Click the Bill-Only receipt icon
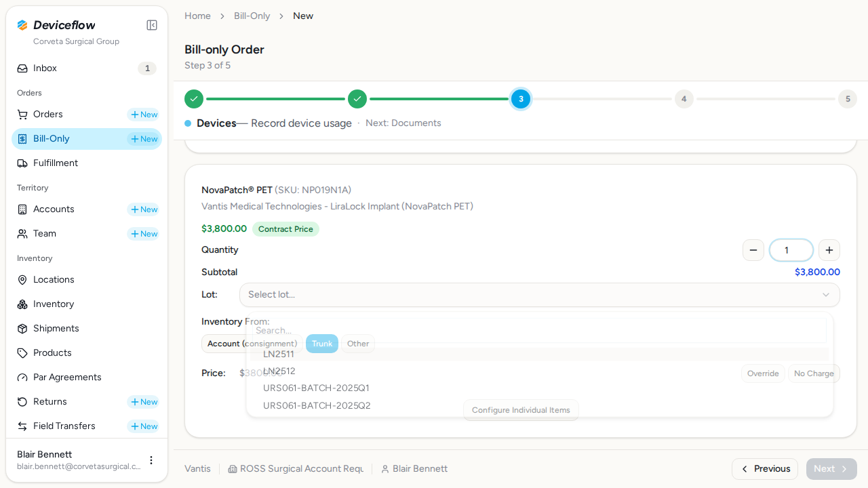 [x=22, y=139]
